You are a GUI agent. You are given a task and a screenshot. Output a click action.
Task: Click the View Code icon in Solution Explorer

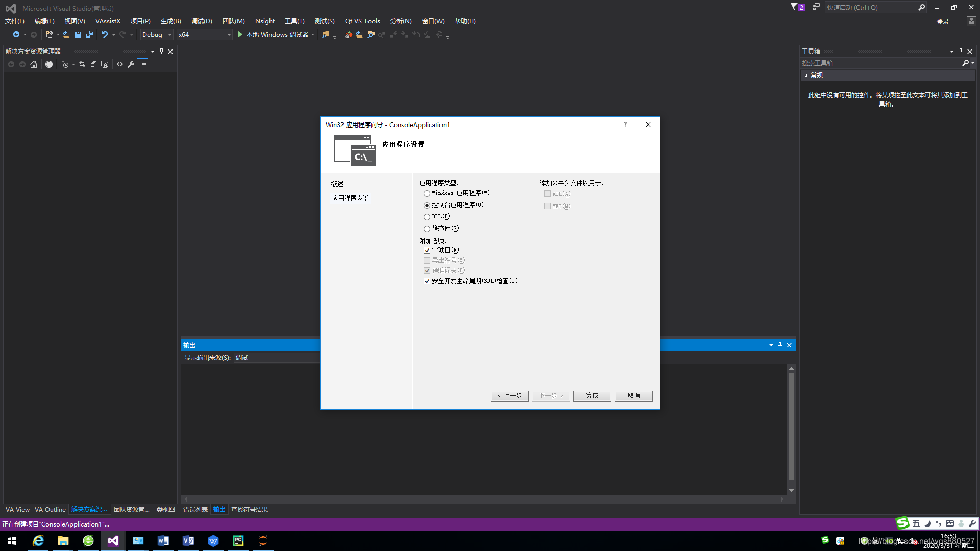coord(120,64)
